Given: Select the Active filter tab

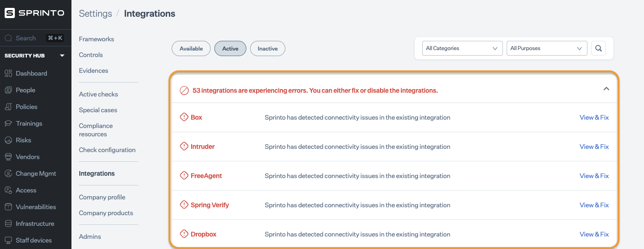Looking at the screenshot, I should 230,49.
